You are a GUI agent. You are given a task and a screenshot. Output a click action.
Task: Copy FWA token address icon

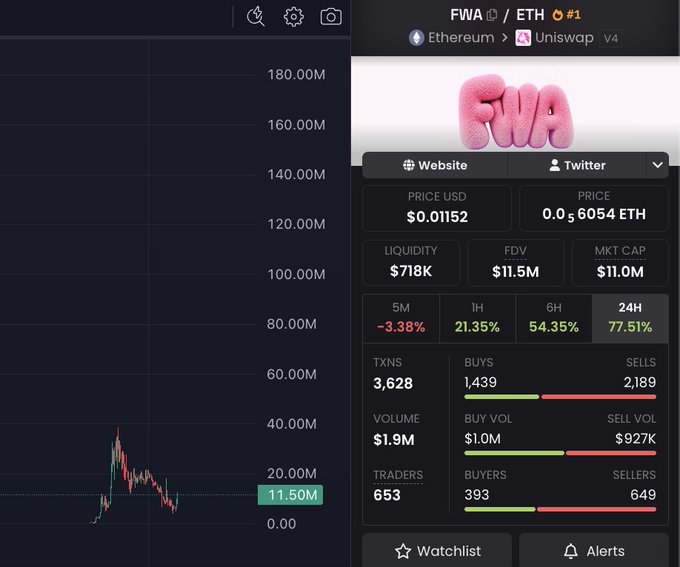pos(492,15)
